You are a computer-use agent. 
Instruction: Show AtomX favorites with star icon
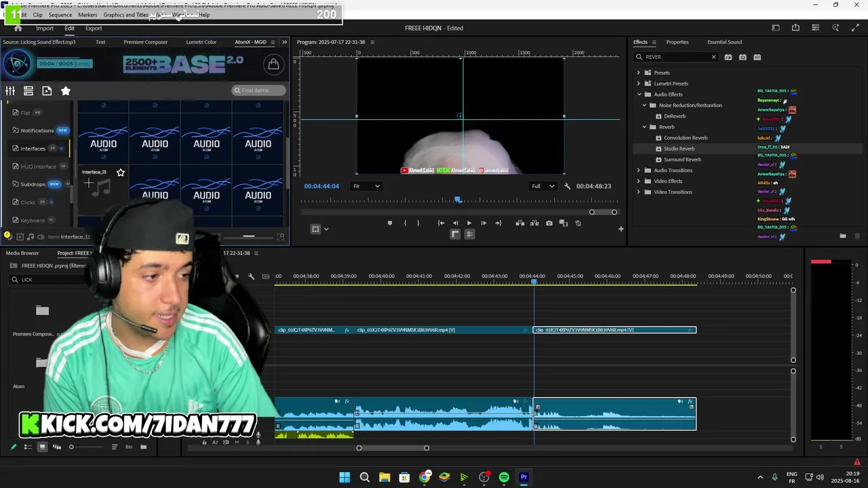coord(66,91)
